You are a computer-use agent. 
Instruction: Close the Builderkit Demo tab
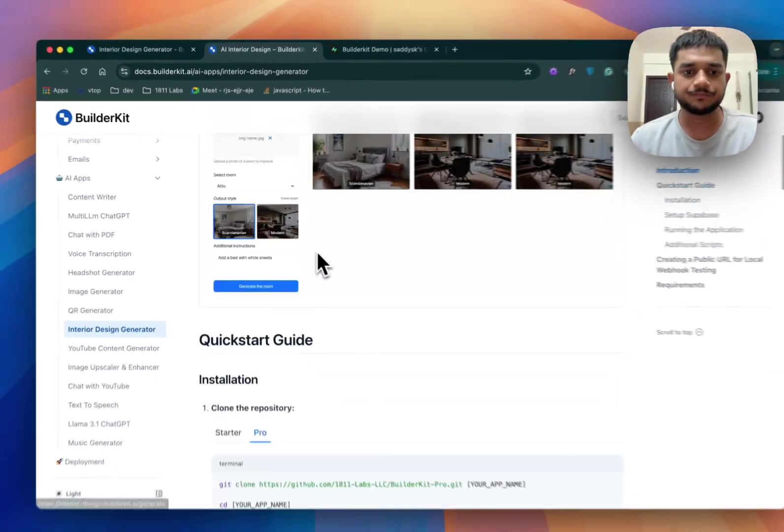[x=436, y=49]
